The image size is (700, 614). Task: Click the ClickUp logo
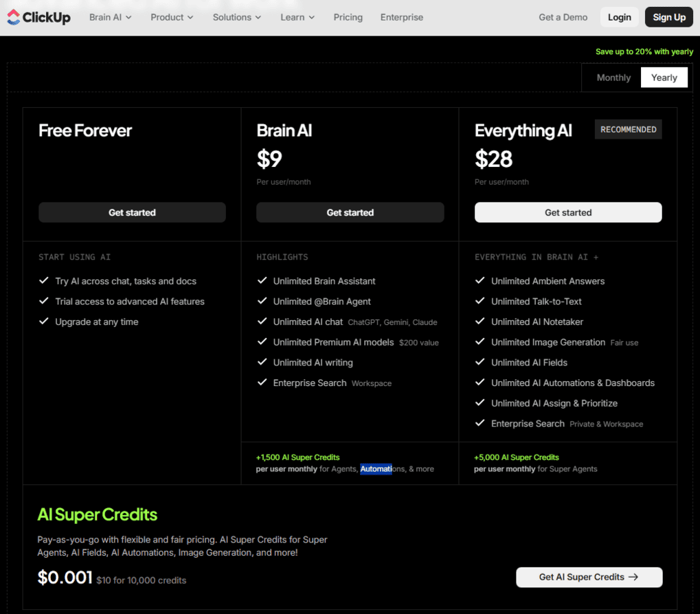click(x=38, y=17)
